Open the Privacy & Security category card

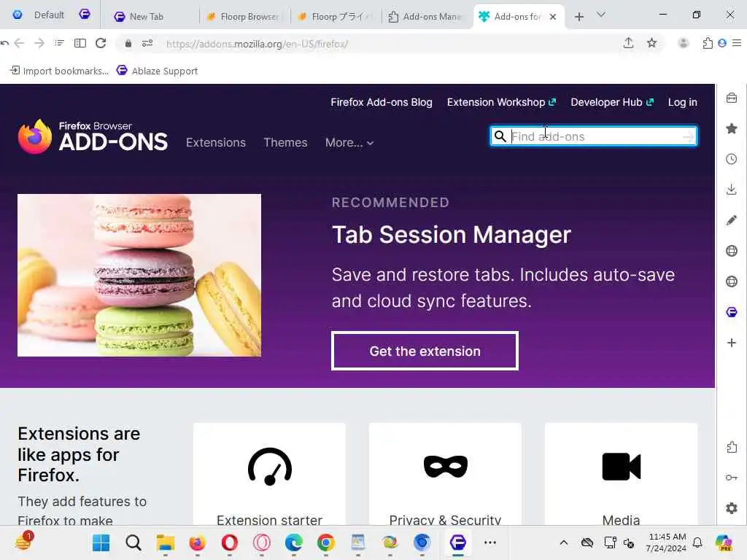[446, 474]
